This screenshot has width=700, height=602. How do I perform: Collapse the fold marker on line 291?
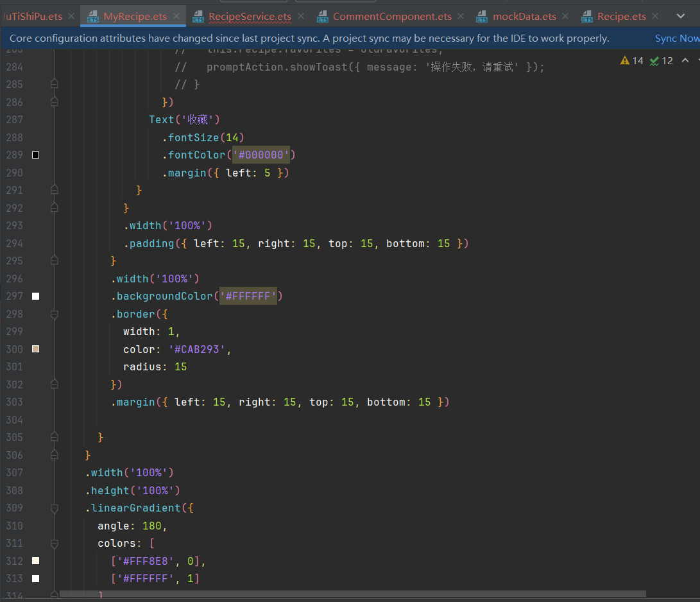tap(55, 190)
